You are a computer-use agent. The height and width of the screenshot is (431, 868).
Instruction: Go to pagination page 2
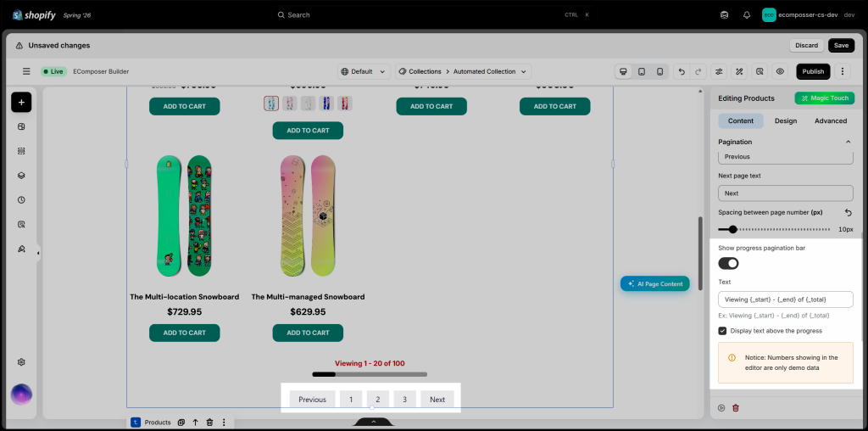377,400
